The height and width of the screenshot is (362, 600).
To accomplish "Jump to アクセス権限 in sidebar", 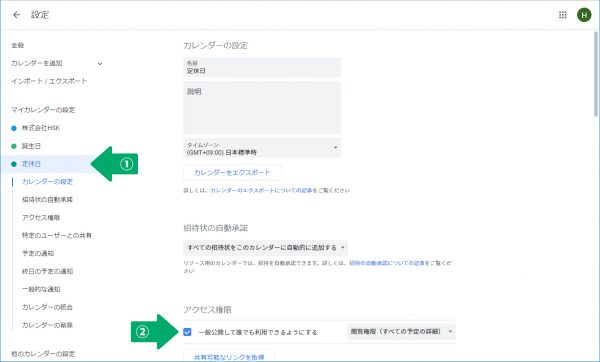I will 41,217.
